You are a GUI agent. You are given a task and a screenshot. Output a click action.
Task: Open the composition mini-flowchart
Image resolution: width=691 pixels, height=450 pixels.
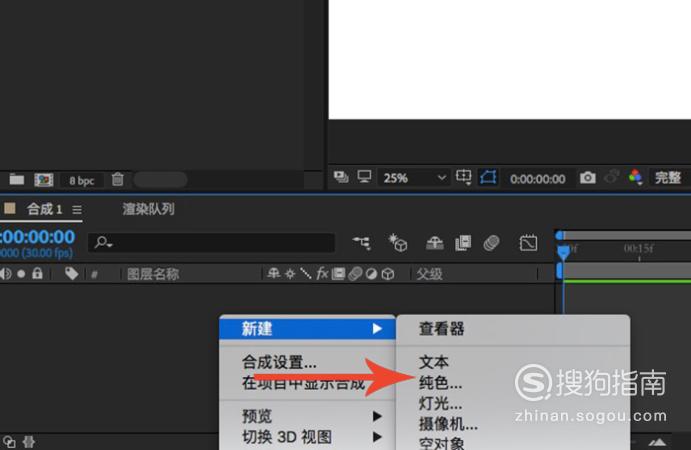362,243
